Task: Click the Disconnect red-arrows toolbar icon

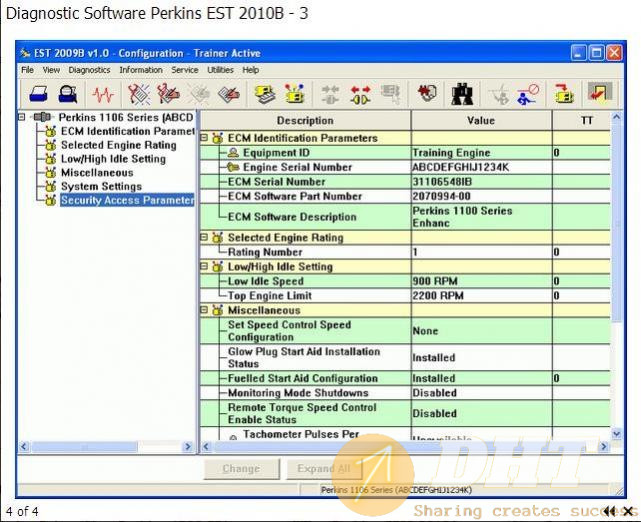Action: [x=361, y=95]
